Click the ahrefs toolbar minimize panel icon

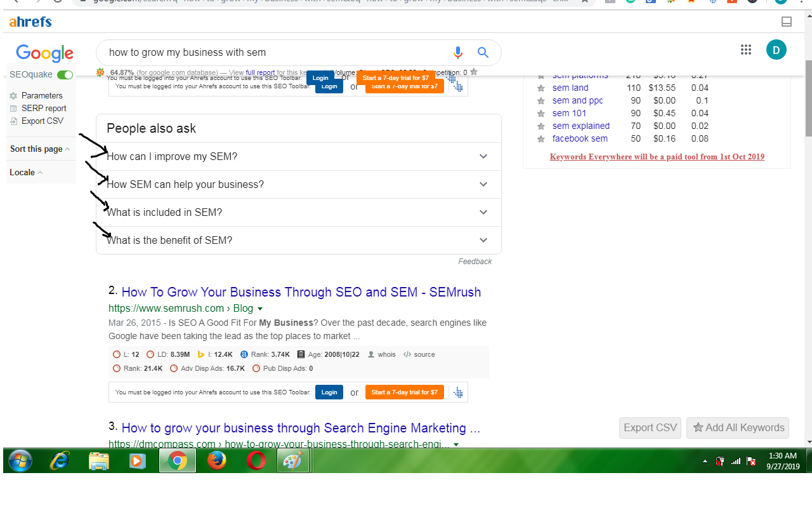(787, 22)
